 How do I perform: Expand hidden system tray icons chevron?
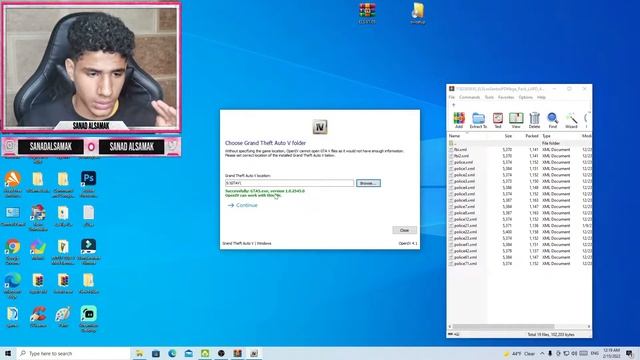pos(542,353)
